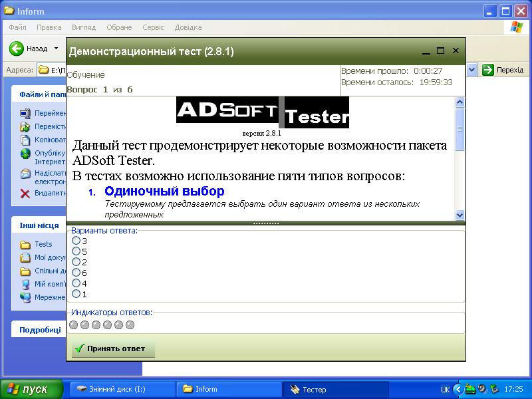Click the пуск Start button
This screenshot has width=532, height=399.
[x=31, y=389]
